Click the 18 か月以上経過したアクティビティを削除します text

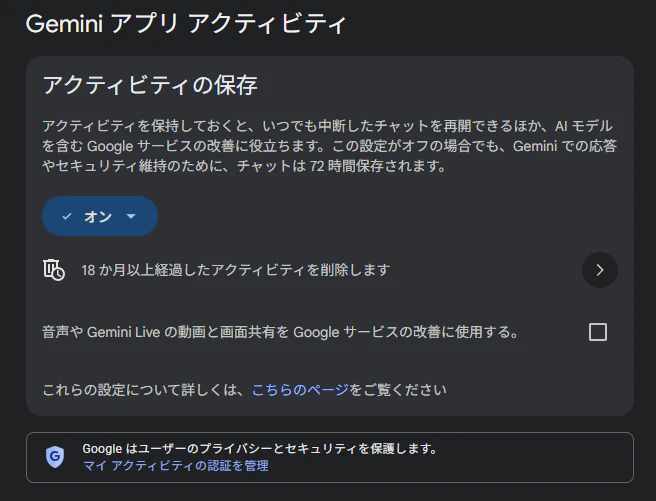point(236,270)
